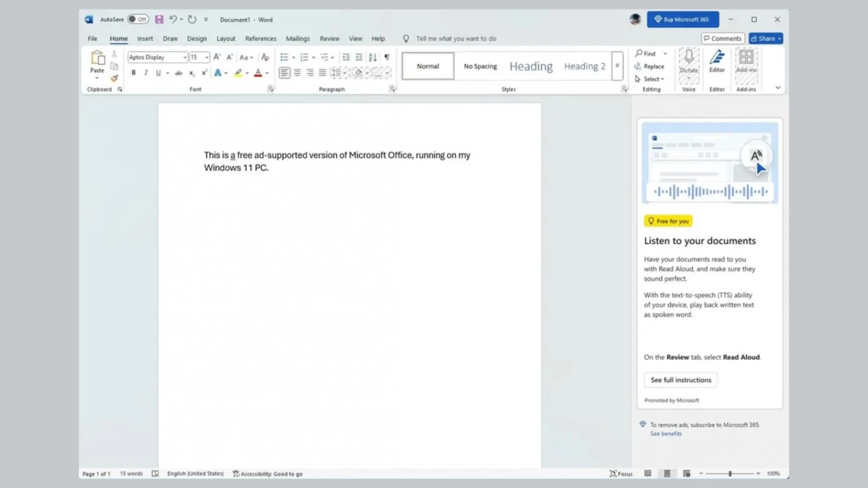
Task: Click the Copy icon in Clipboard group
Action: tap(114, 66)
